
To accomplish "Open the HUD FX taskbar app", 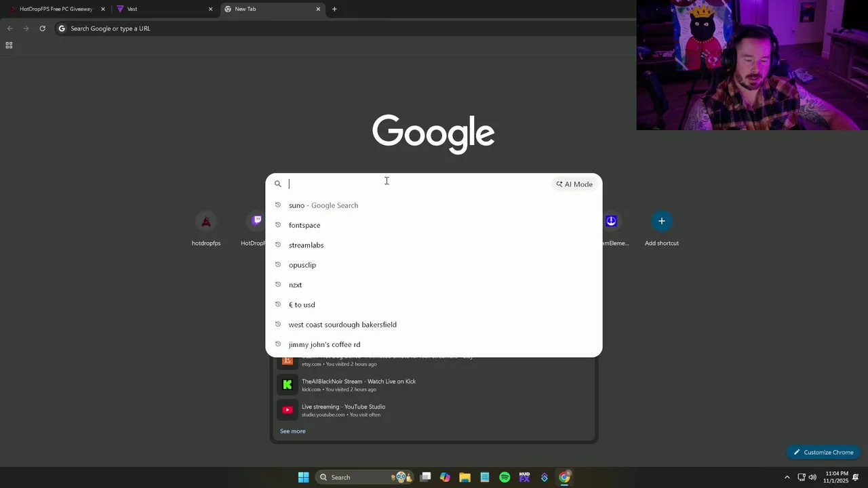I will [x=524, y=477].
